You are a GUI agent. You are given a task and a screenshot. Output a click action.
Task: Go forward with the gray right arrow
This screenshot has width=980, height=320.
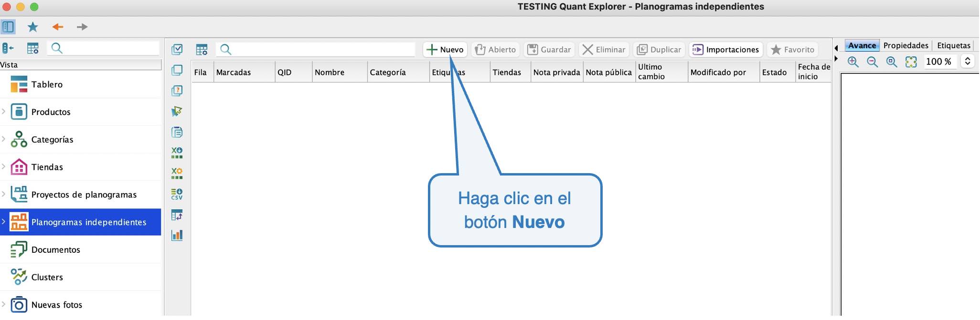82,27
